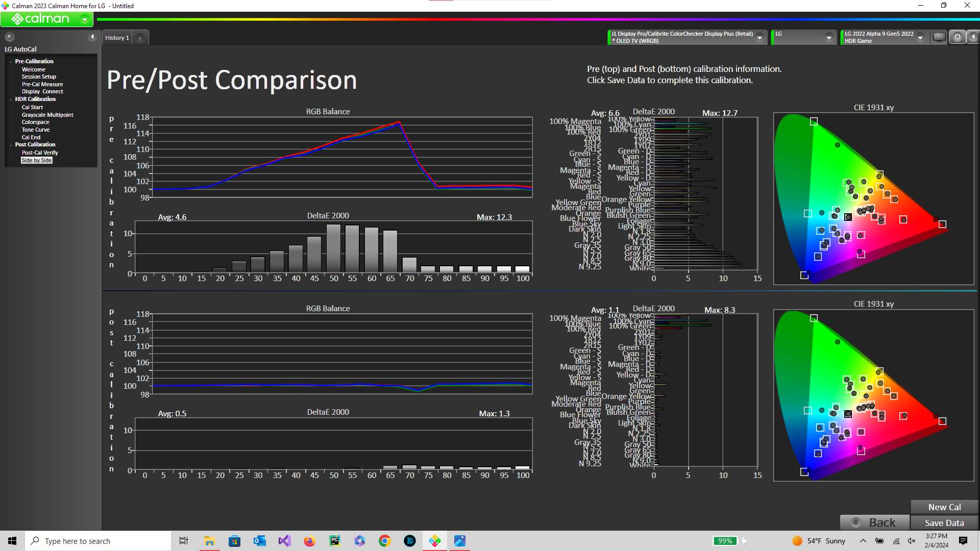This screenshot has height=551, width=980.
Task: Go to Grayscale Multipoint workflow step
Action: 47,115
